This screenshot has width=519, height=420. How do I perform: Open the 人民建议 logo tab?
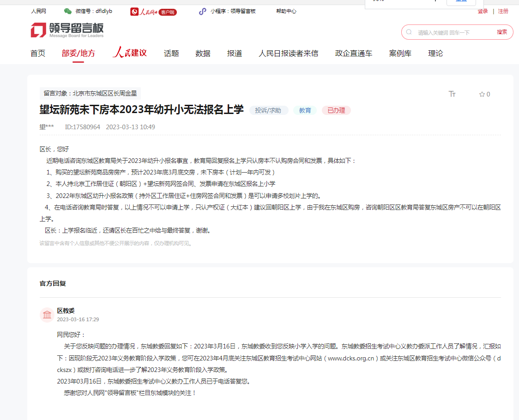tap(130, 53)
